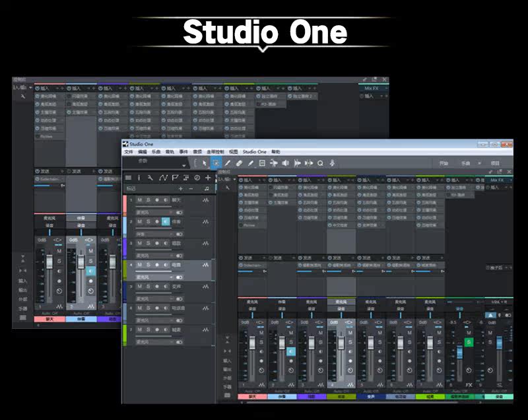
Task: Open wrench options in back console window
Action: [x=23, y=96]
